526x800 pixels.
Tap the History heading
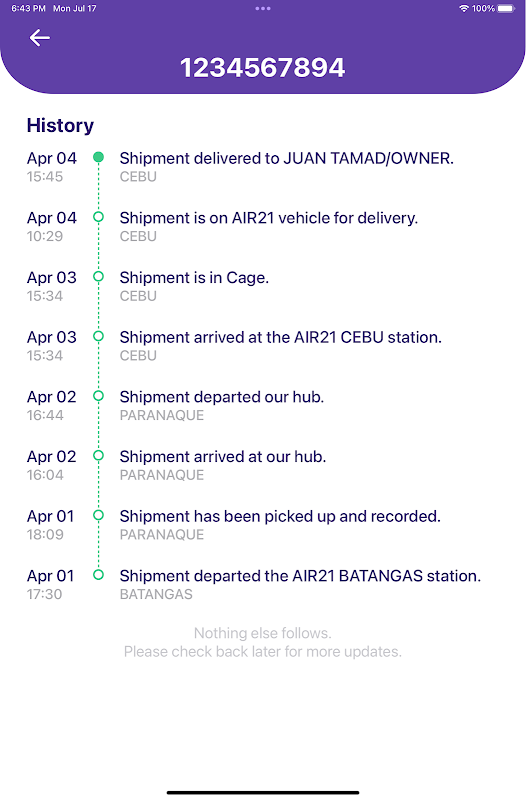point(60,126)
